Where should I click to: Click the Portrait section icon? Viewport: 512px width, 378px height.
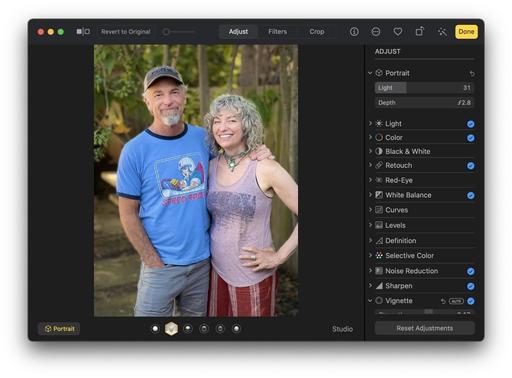coord(379,73)
